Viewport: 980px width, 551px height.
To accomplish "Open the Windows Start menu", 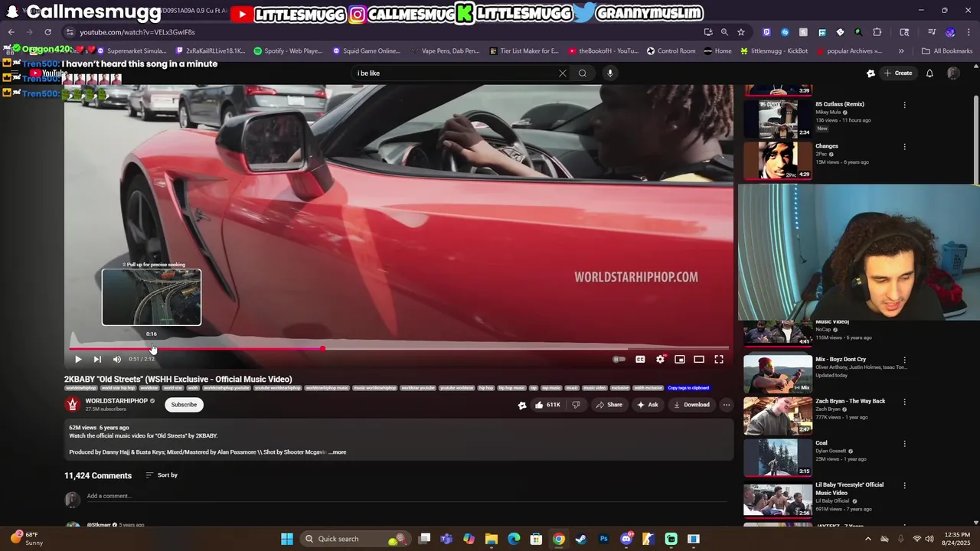I will [287, 539].
